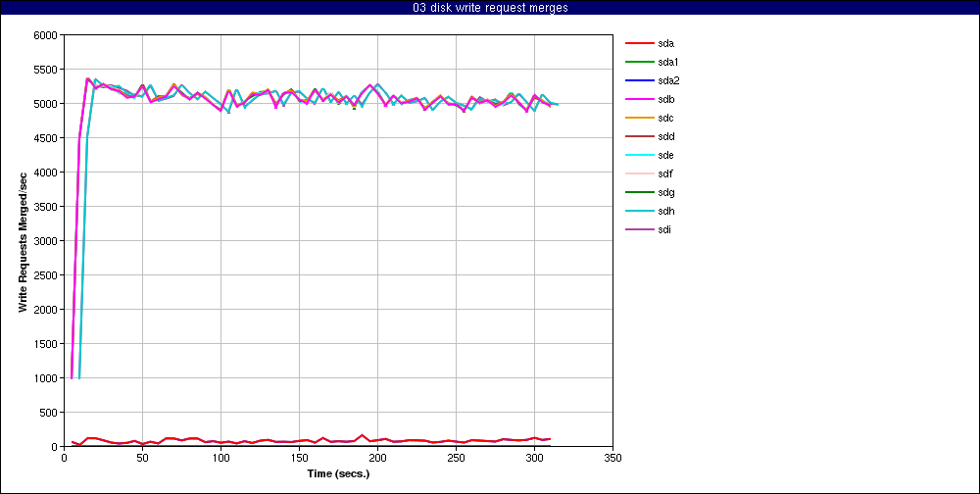980x494 pixels.
Task: Click the 'Write Requests Merged/sec' y-axis label
Action: 24,241
